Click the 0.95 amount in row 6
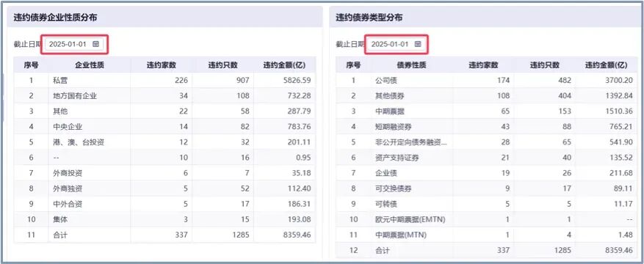This screenshot has width=644, height=264. coord(303,158)
